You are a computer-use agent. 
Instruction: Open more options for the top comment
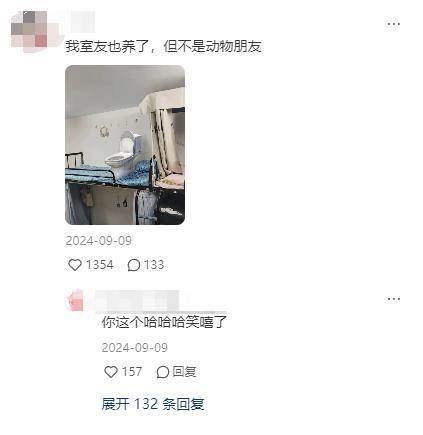[393, 24]
